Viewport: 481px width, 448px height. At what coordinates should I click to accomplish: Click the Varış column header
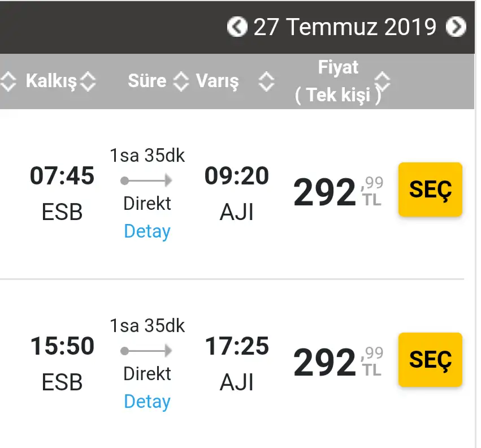[x=217, y=81]
